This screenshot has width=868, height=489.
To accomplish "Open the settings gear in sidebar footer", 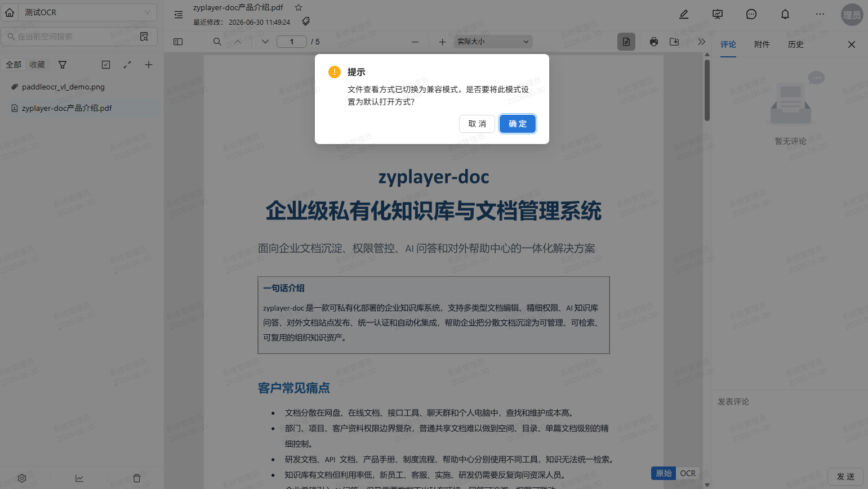I will (x=22, y=478).
